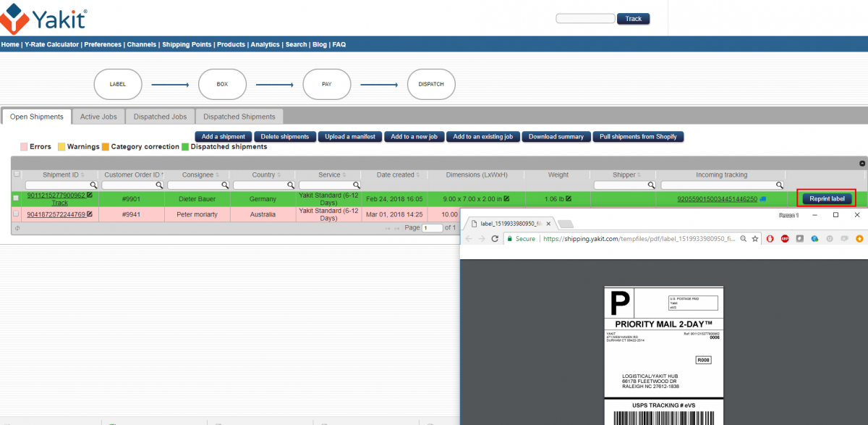Open Preferences in the navigation bar

click(103, 44)
